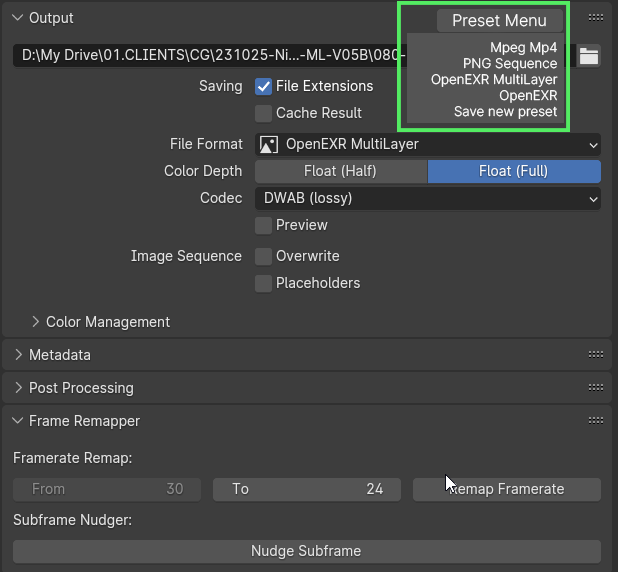Enable the Placeholders checkbox
618x572 pixels.
coord(263,283)
